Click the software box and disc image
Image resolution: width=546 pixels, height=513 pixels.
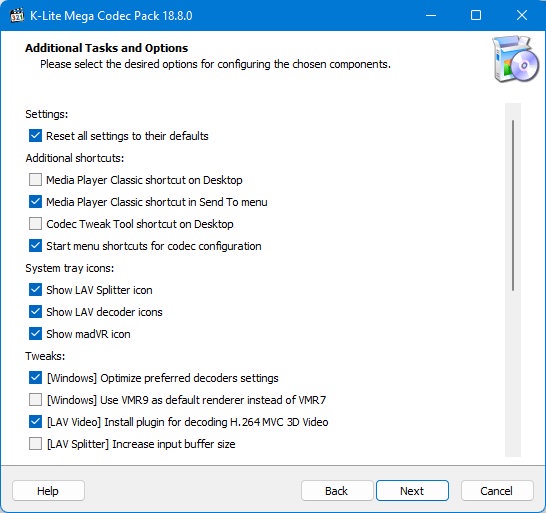click(515, 59)
